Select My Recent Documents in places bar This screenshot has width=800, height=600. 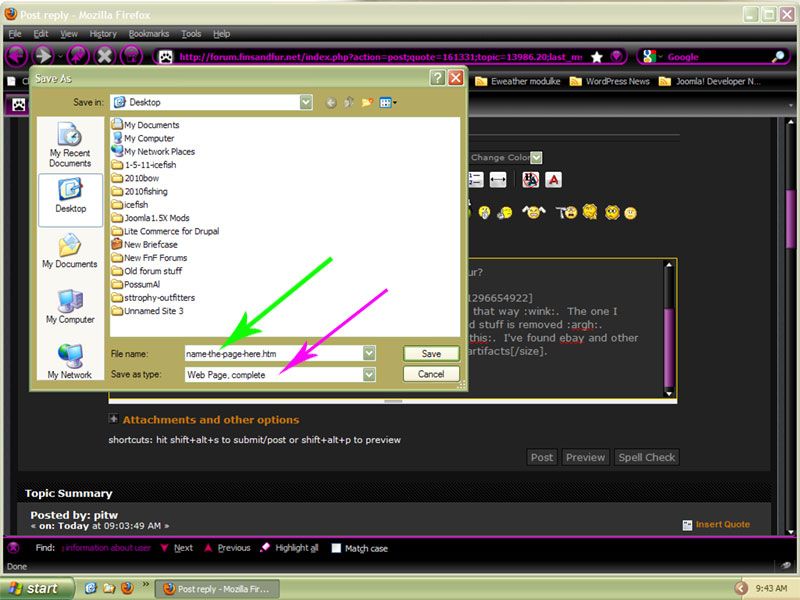[70, 144]
